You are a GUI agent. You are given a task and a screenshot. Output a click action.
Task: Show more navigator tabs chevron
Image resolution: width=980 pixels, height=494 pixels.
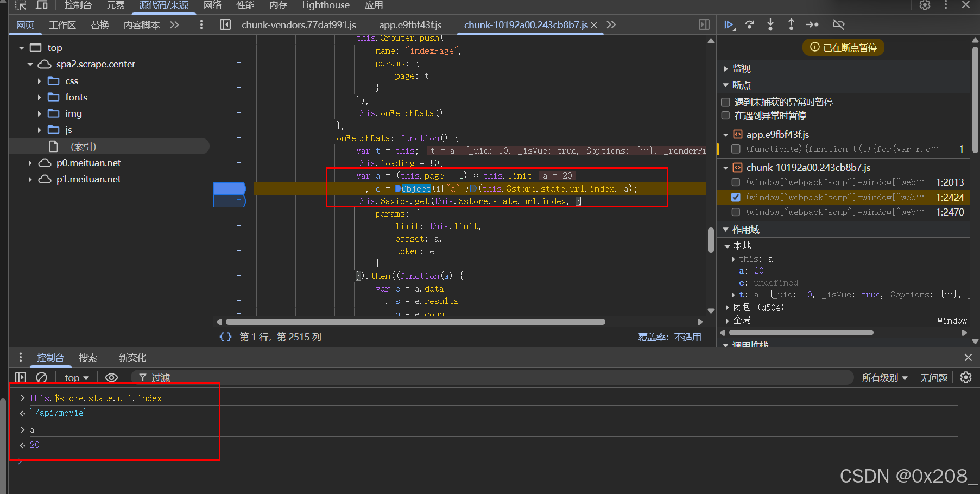(x=174, y=24)
